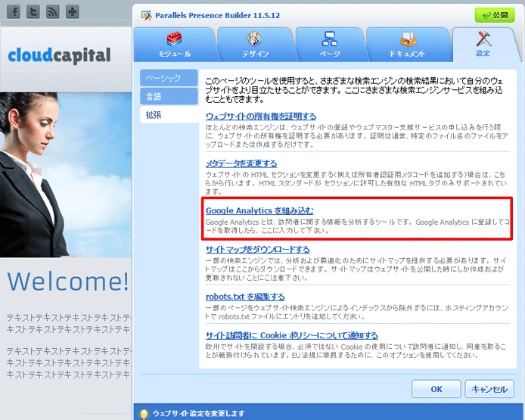Open the Google Analytics を組み込む link
Screen dimensions: 525x420
[259, 210]
